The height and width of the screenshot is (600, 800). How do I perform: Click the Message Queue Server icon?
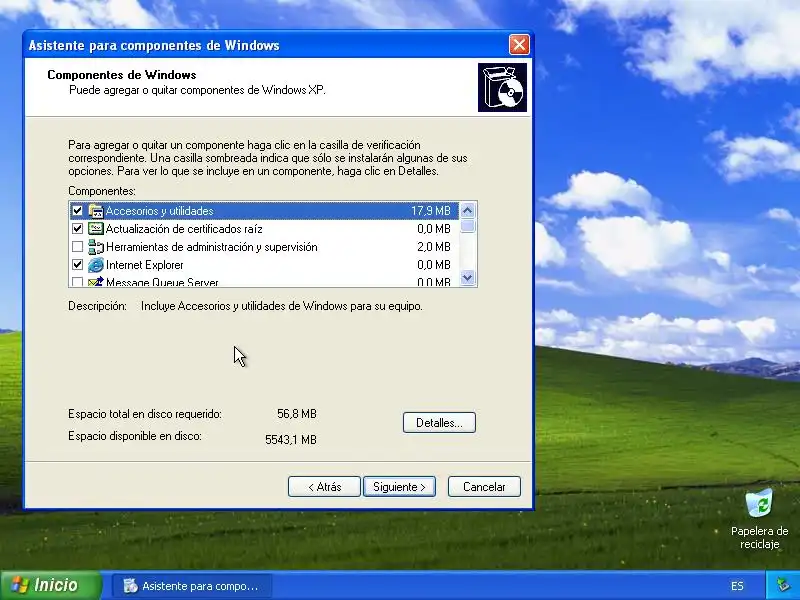(x=95, y=281)
